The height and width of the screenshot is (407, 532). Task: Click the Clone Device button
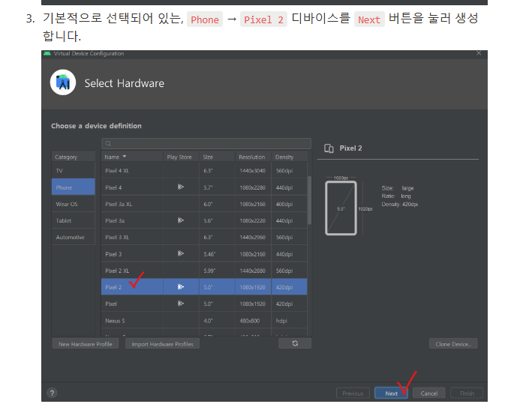[x=453, y=343]
